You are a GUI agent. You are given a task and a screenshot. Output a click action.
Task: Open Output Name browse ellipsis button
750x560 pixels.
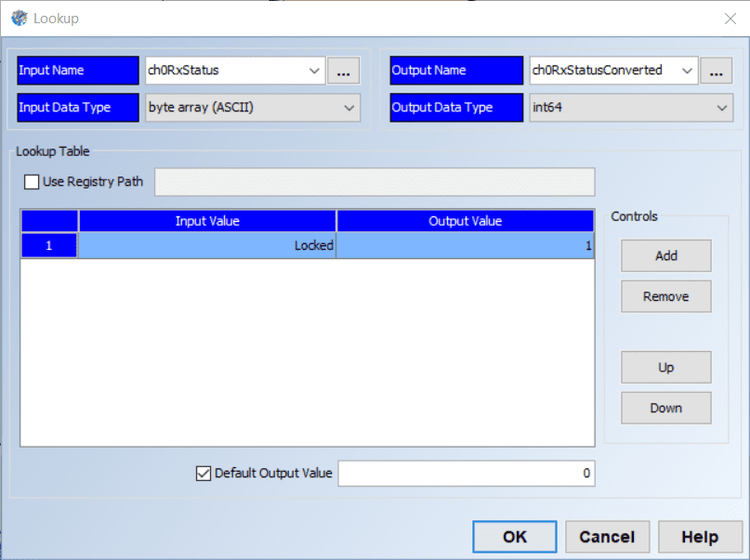pos(716,71)
